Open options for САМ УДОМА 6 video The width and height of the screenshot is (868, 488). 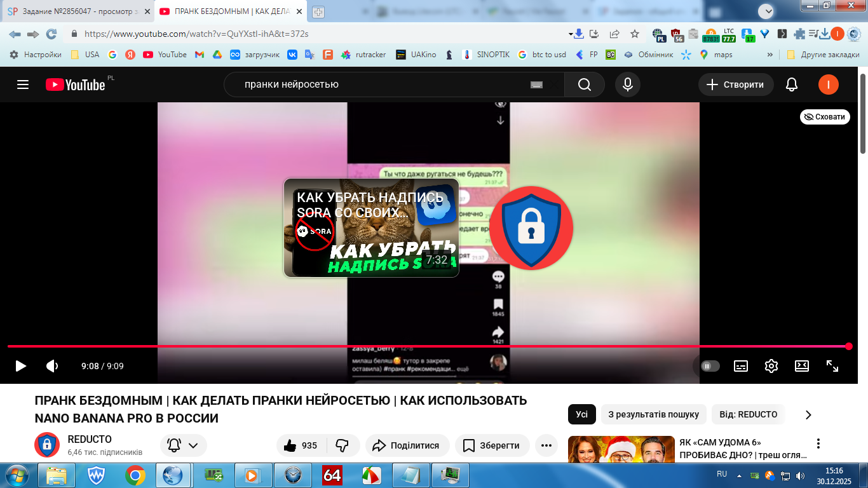[x=818, y=444]
